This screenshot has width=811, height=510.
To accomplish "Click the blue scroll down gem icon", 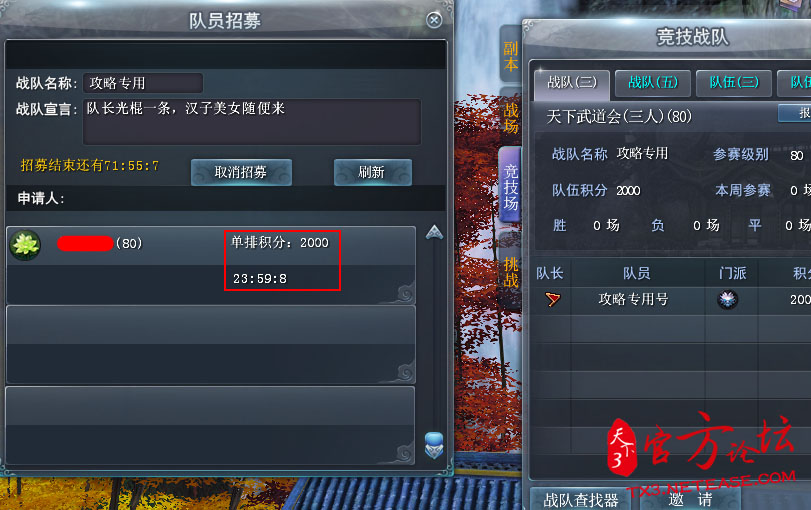I will [434, 445].
